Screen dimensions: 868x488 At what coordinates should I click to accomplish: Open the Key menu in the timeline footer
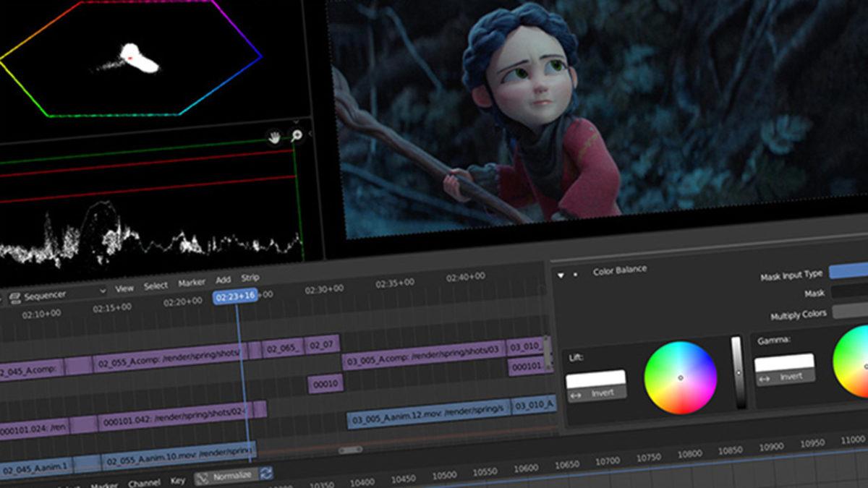pyautogui.click(x=177, y=481)
